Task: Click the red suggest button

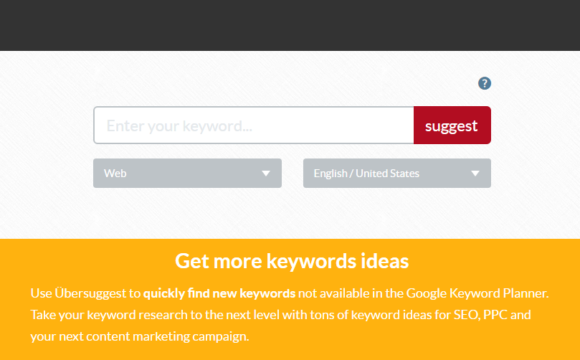Action: pyautogui.click(x=452, y=125)
